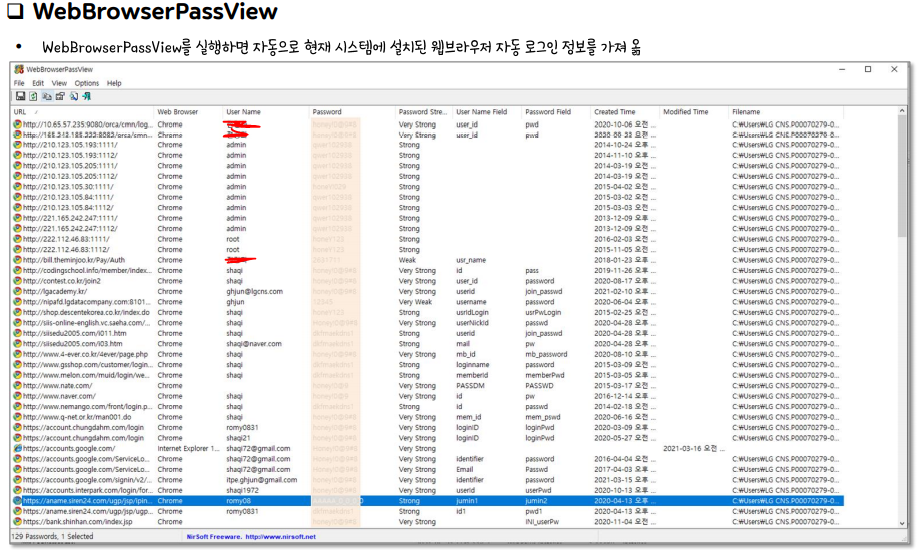Screen dimensions: 918x550
Task: Click the user name shaqi@naver.com
Action: point(254,344)
